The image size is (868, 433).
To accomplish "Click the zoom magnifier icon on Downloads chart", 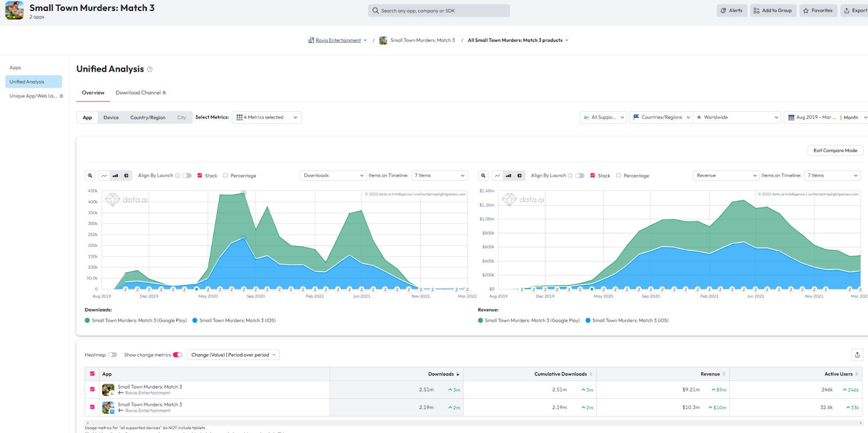I will [x=90, y=176].
